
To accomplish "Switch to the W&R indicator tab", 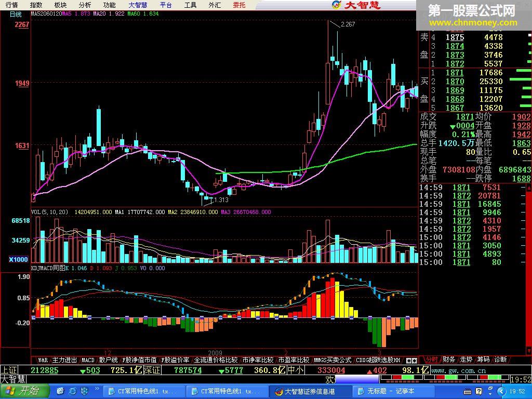I will (43, 360).
